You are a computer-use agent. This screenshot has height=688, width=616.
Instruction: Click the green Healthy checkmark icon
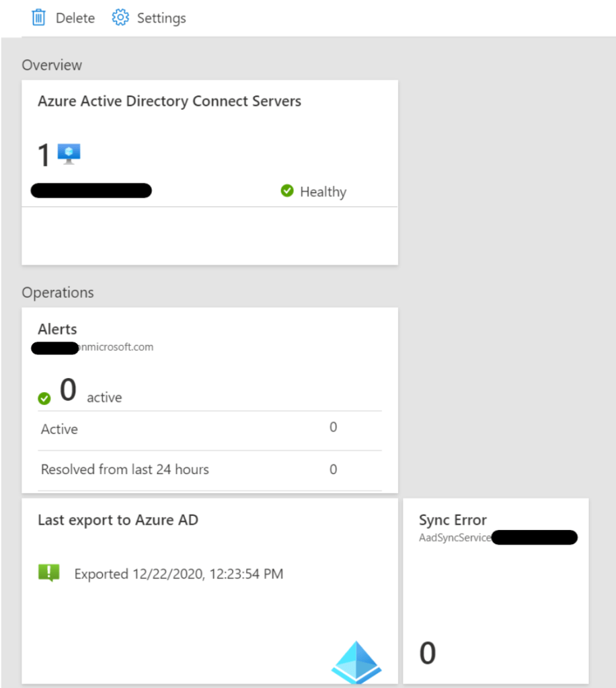(287, 192)
